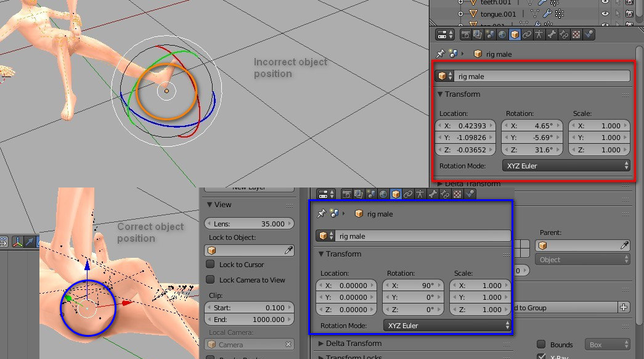The width and height of the screenshot is (644, 359).
Task: Click pin icon in panel with Rotation 4.65°
Action: [x=440, y=54]
